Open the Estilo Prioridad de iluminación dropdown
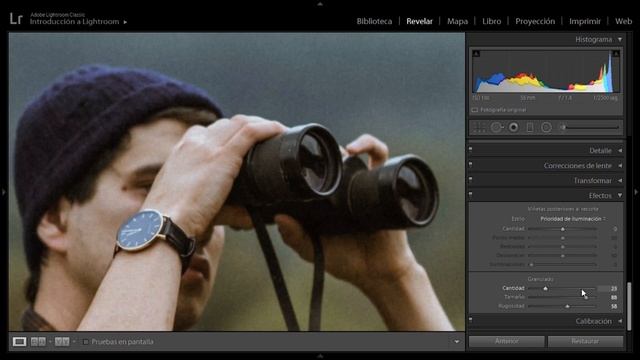Image resolution: width=640 pixels, height=360 pixels. point(573,219)
